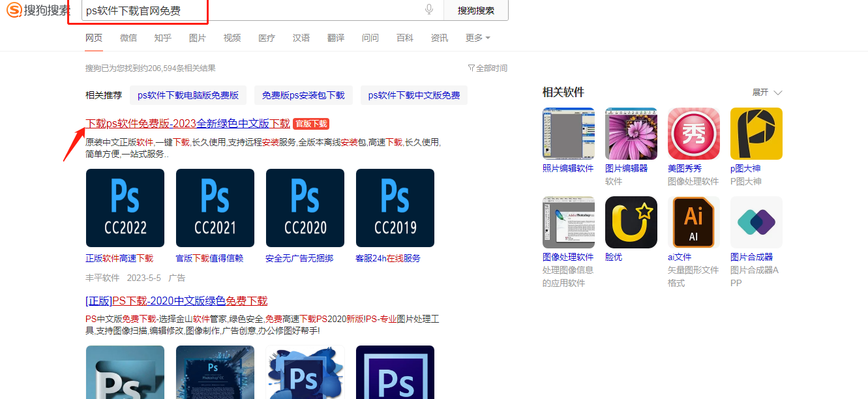
Task: Click the p图大神 text link
Action: pos(745,168)
